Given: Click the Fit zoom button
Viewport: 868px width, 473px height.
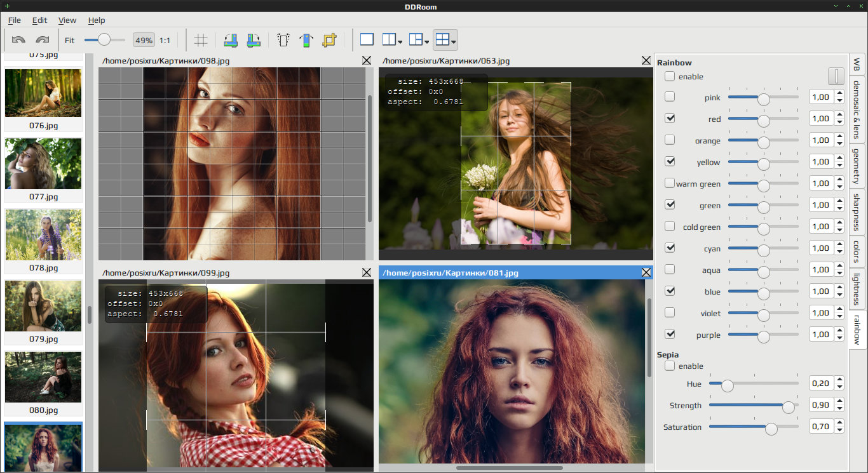Looking at the screenshot, I should pyautogui.click(x=70, y=40).
